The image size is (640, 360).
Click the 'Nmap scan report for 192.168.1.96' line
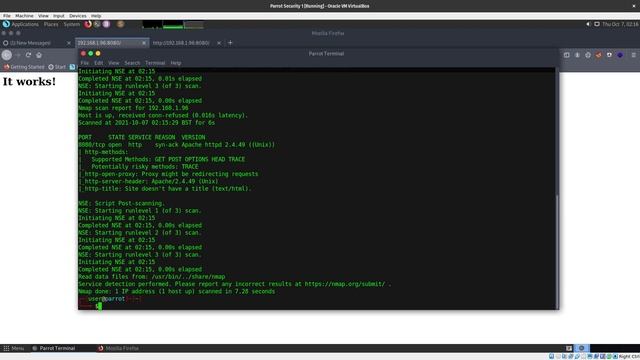point(133,108)
